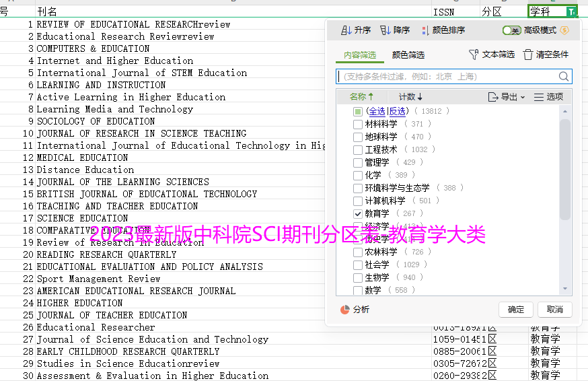This screenshot has width=588, height=381.
Task: Select the 内容筛选 tab
Action: point(359,55)
